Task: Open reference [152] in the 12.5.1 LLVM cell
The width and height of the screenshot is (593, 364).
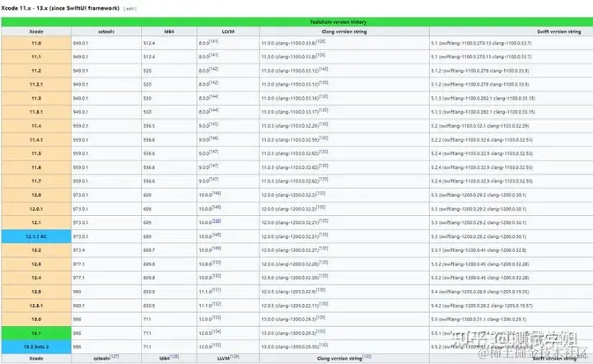Action: 217,304
